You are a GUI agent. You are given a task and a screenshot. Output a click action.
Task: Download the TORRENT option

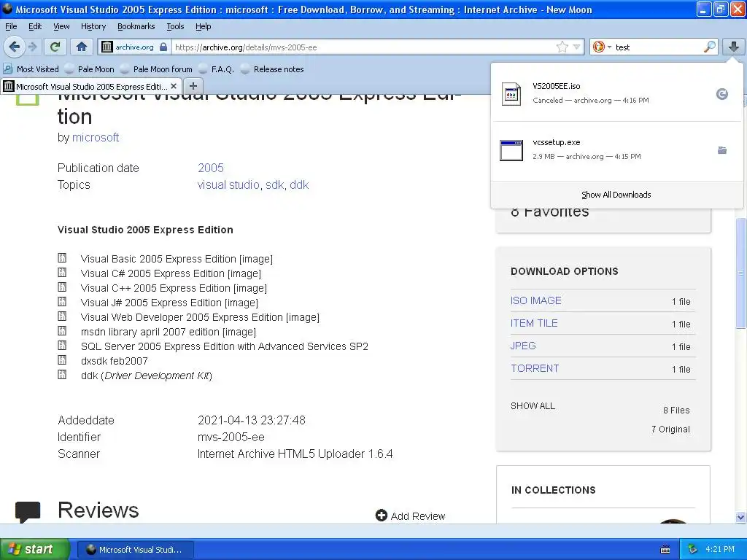535,368
